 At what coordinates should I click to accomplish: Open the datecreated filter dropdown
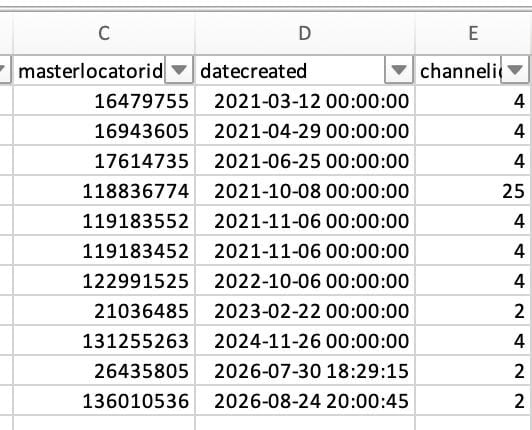398,70
